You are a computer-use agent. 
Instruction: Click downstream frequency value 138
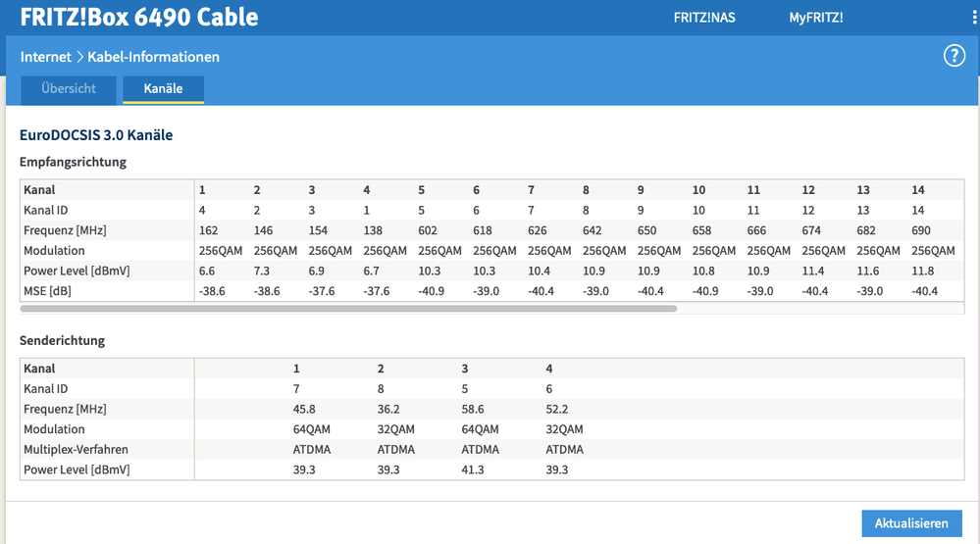click(373, 230)
